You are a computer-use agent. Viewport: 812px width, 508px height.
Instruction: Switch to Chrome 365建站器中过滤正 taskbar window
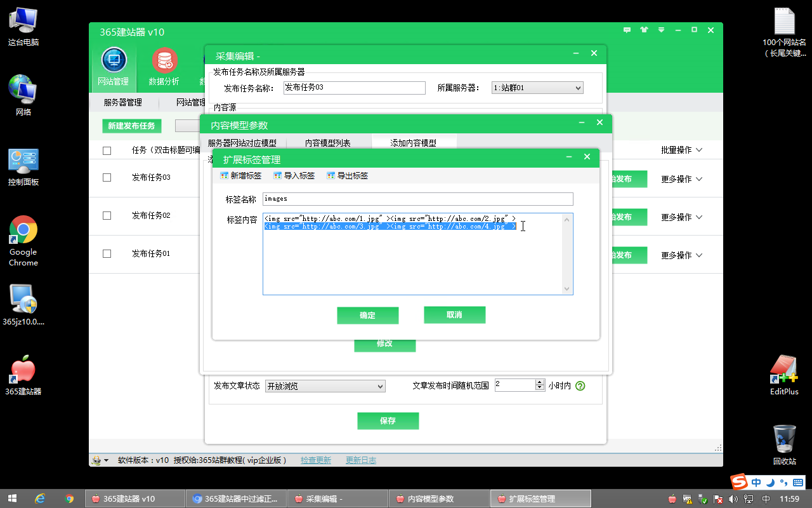(x=236, y=498)
